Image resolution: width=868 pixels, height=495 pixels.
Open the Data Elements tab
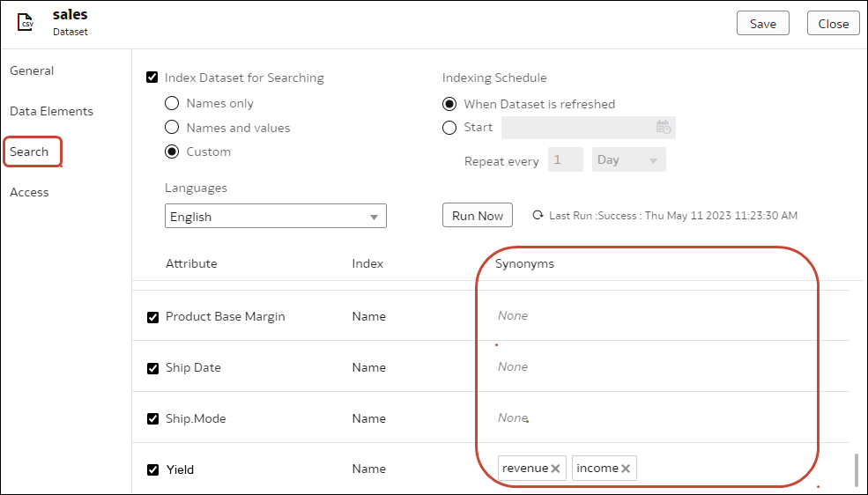coord(51,111)
